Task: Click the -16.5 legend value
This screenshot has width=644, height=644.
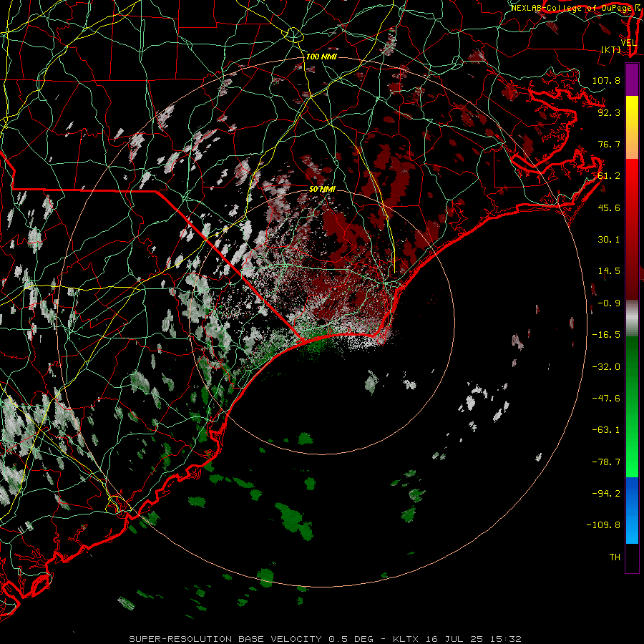Action: coord(606,335)
